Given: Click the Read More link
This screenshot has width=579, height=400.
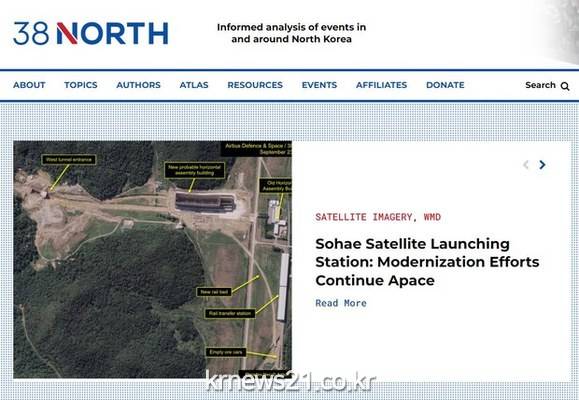Looking at the screenshot, I should [x=341, y=303].
